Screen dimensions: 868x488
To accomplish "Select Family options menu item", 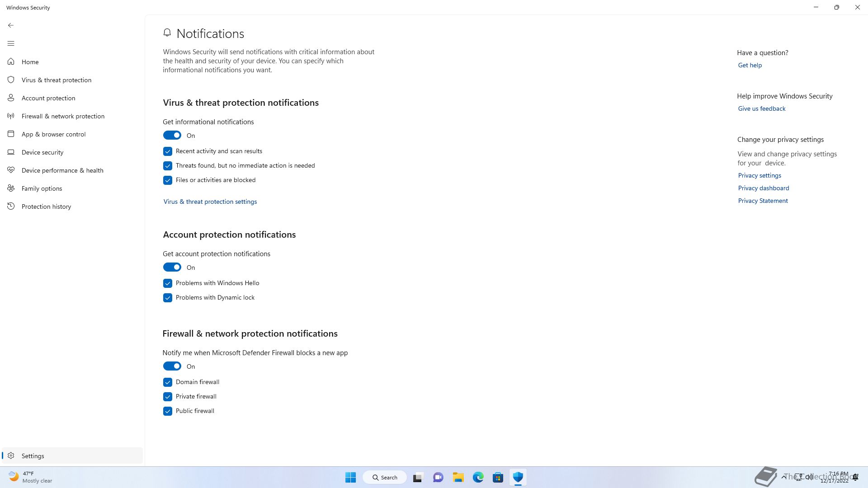I will [72, 188].
